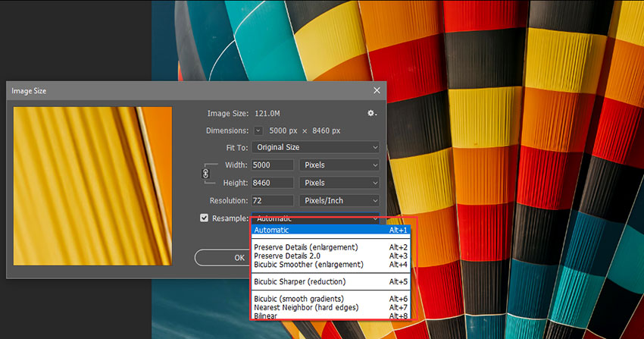Close the Image Size dialog
Viewport: 644px width, 339px height.
click(377, 90)
